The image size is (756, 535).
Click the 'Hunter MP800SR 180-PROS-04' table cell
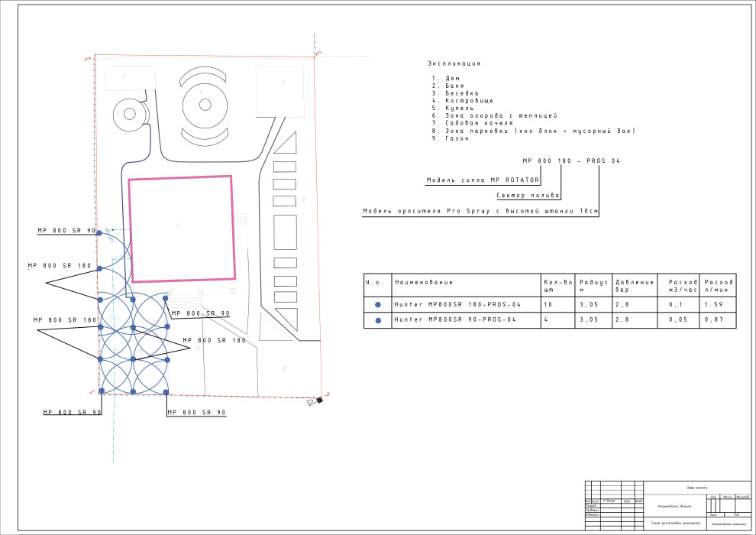pyautogui.click(x=458, y=304)
